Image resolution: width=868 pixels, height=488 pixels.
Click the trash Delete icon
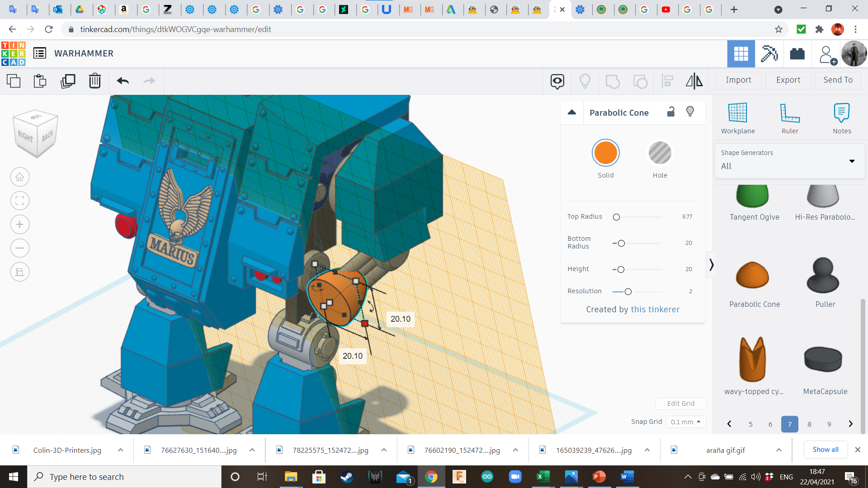(95, 81)
